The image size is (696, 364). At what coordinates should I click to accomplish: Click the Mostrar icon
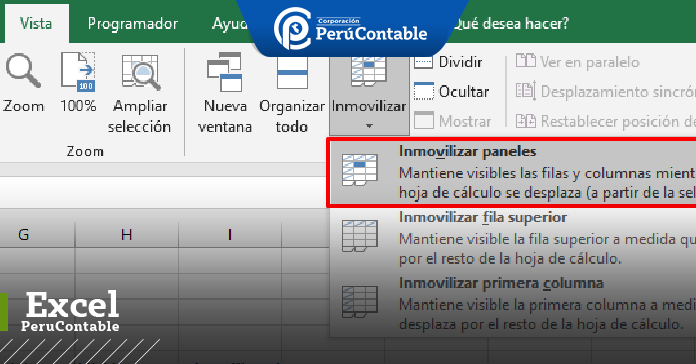[x=423, y=120]
